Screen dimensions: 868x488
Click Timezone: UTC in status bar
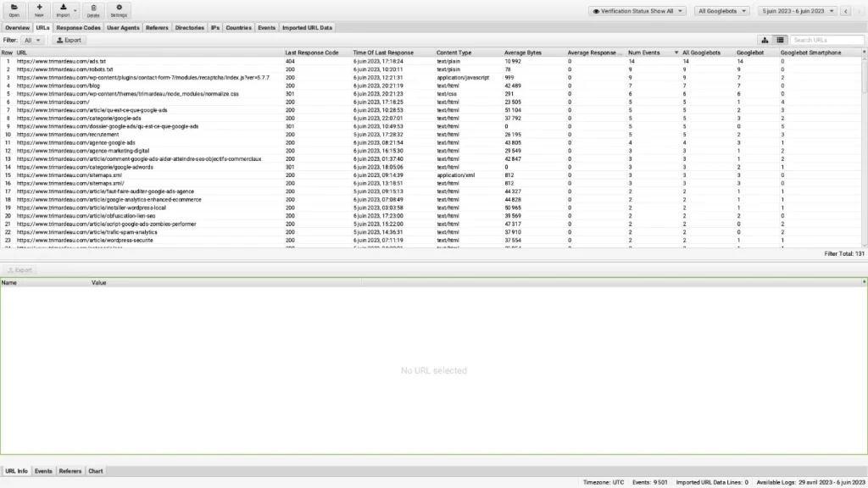(x=604, y=482)
